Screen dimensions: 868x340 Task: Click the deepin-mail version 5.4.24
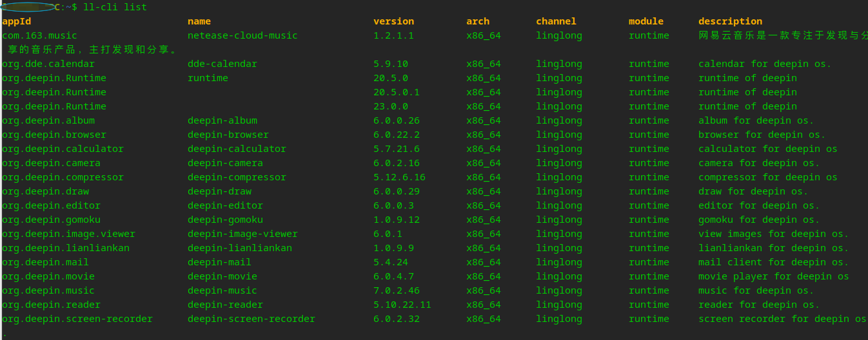(x=391, y=262)
